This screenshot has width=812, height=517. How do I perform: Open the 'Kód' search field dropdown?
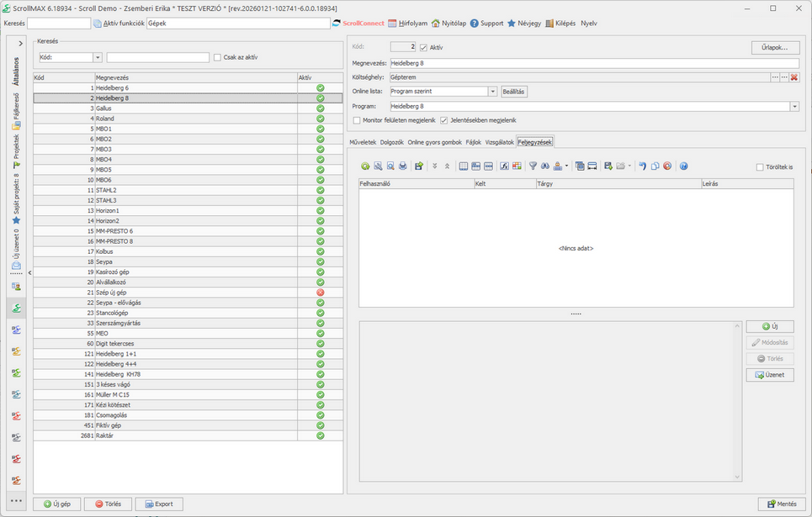[x=98, y=57]
